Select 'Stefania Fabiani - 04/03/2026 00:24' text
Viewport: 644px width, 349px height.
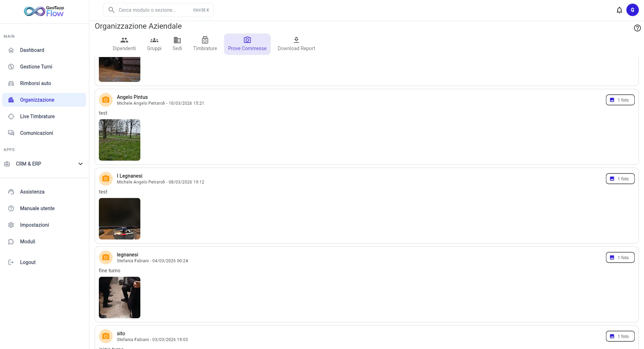[152, 261]
